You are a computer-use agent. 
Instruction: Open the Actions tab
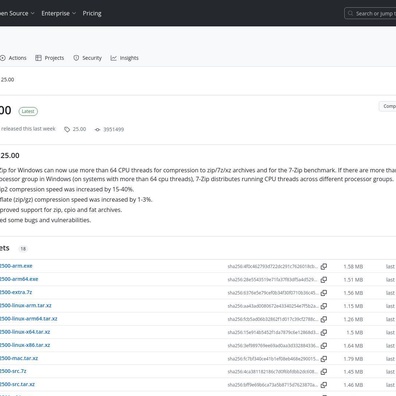tap(13, 58)
